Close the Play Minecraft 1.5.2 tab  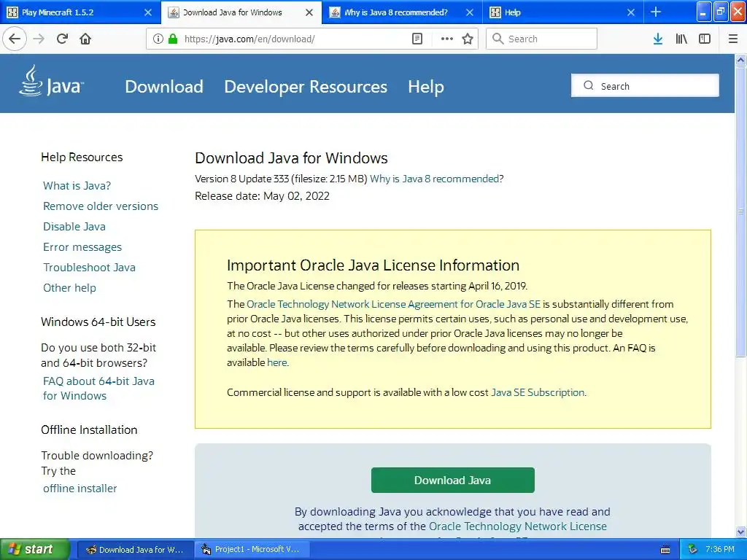pyautogui.click(x=148, y=12)
